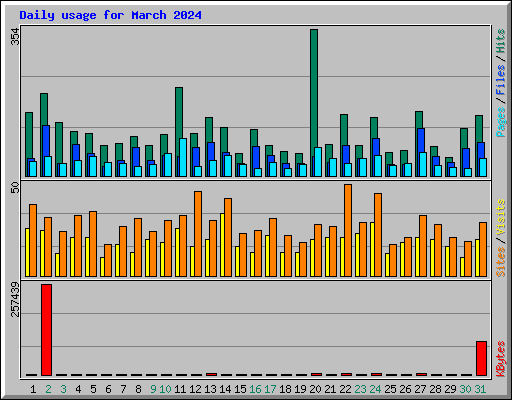512x400 pixels.
Task: Click the green day label 31
Action: tap(480, 389)
